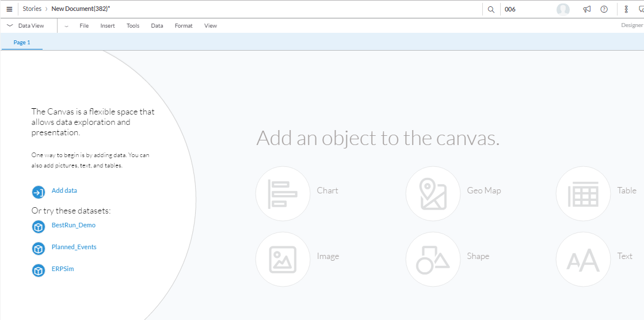Click the Add data link

pos(64,191)
